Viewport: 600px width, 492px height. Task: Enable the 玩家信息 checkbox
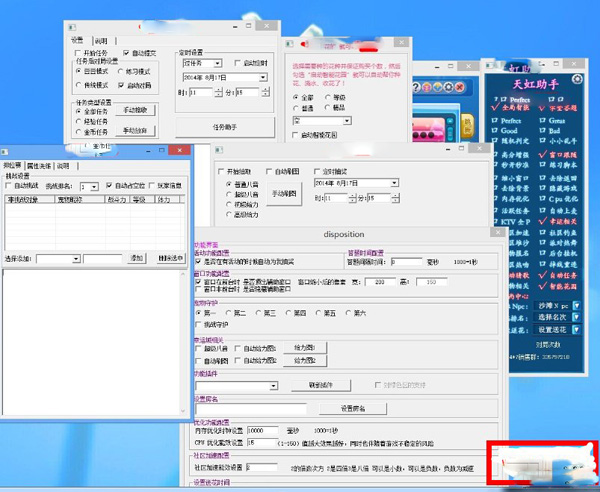pos(152,186)
